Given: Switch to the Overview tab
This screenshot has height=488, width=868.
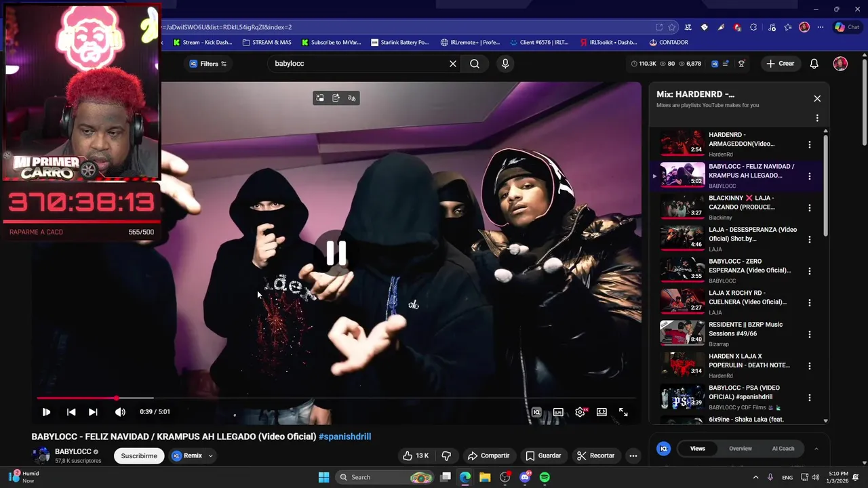Looking at the screenshot, I should click(741, 448).
